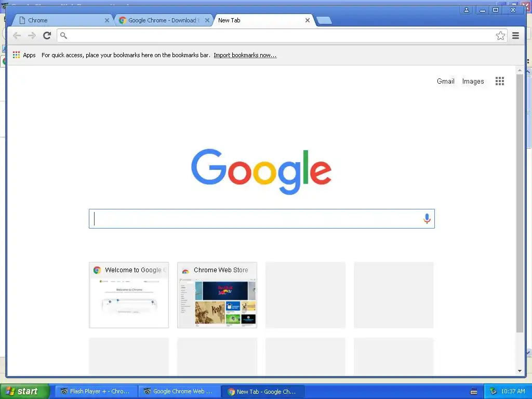Open Welcome to Google Chrome thumbnail
The width and height of the screenshot is (532, 399).
pos(129,295)
